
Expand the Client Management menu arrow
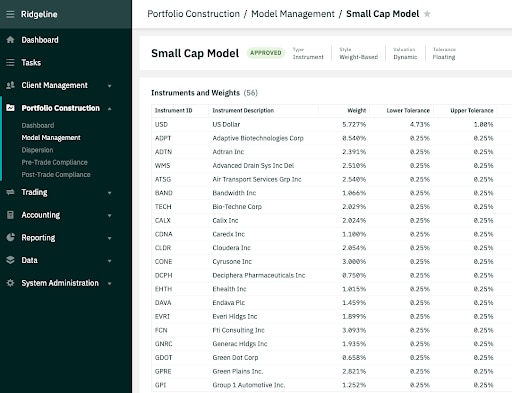109,86
